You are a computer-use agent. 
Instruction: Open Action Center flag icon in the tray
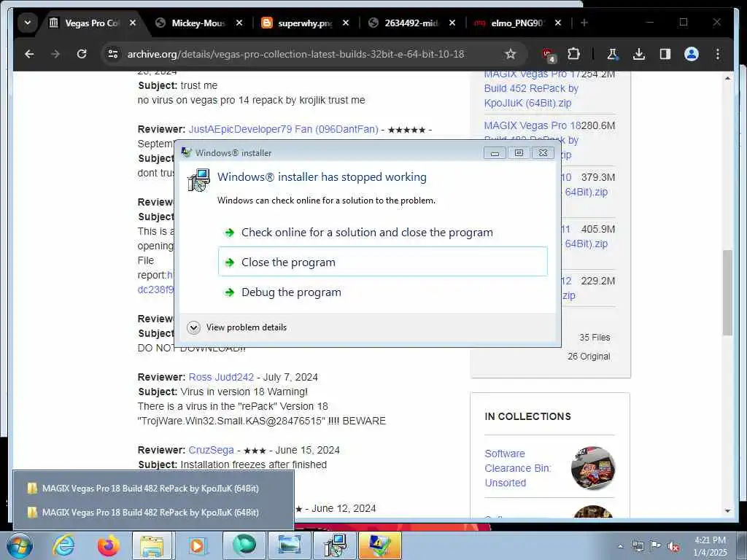point(656,546)
